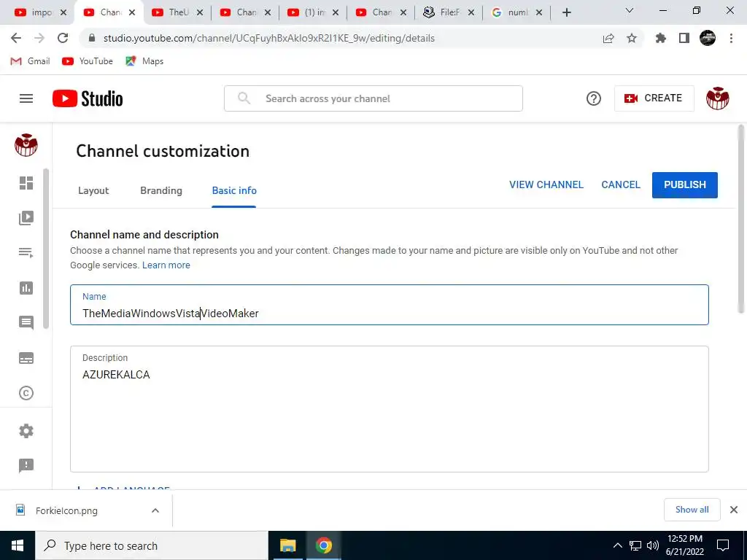Image resolution: width=747 pixels, height=560 pixels.
Task: Open the tab search dropdown arrow
Action: pos(630,10)
